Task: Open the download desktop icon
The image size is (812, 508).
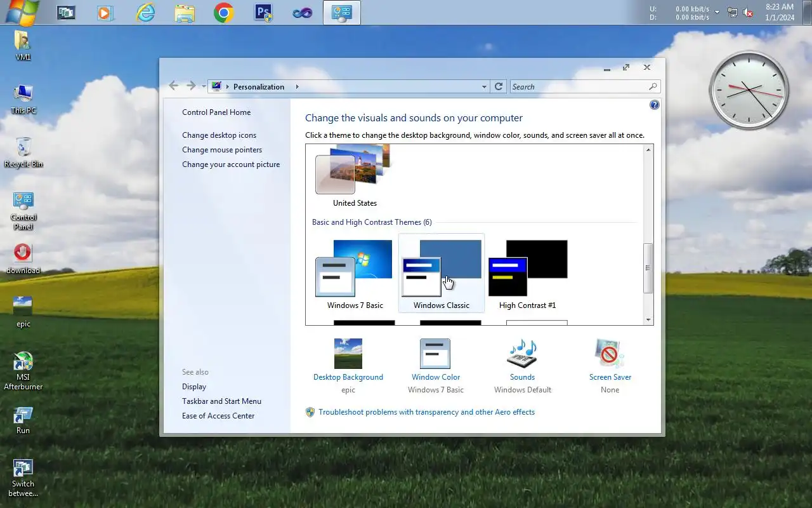Action: [23, 258]
